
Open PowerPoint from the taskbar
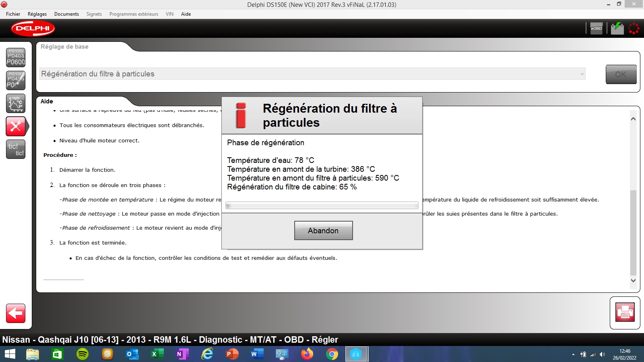pyautogui.click(x=232, y=354)
